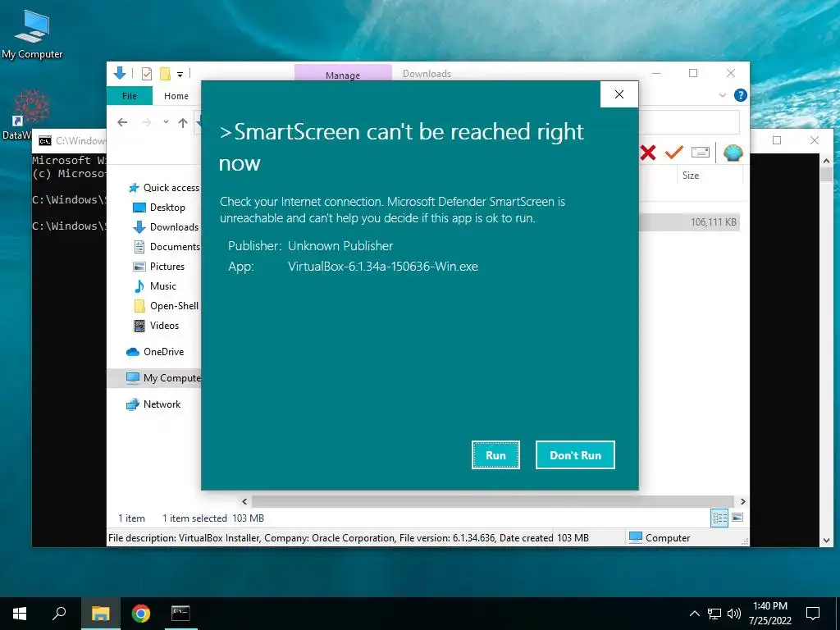Open Downloads in navigation pane

[166, 227]
